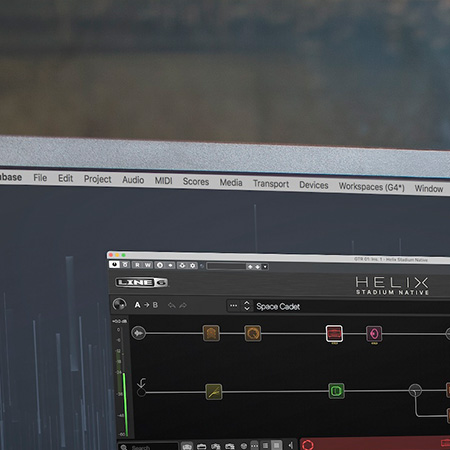This screenshot has width=450, height=450.
Task: Click the Space Cadet preset name
Action: 278,306
